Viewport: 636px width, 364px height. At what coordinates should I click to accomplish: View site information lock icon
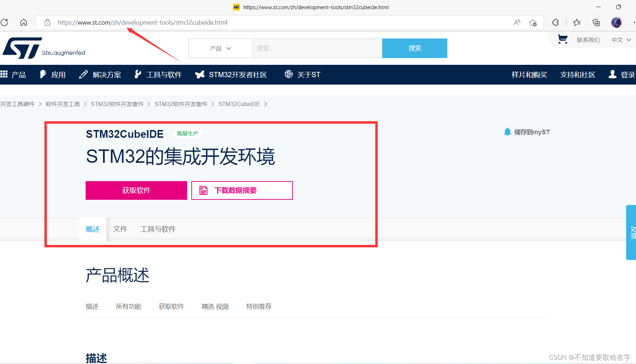coord(47,23)
